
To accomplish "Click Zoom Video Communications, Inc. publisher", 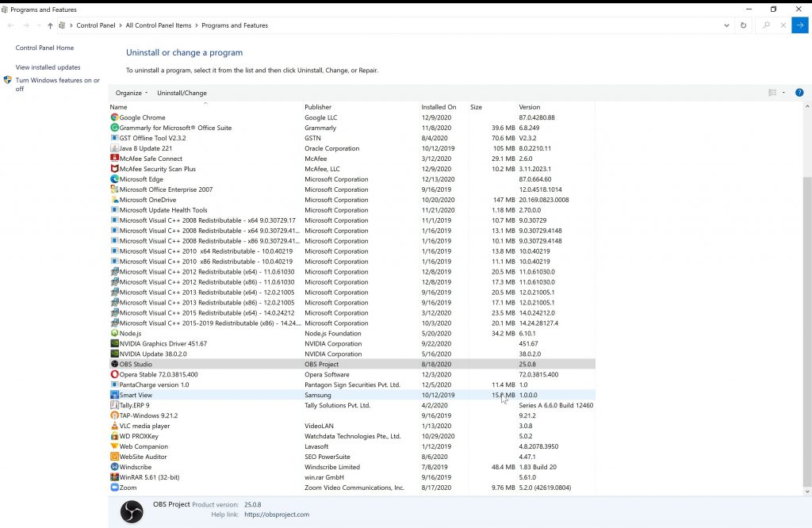I will [354, 488].
